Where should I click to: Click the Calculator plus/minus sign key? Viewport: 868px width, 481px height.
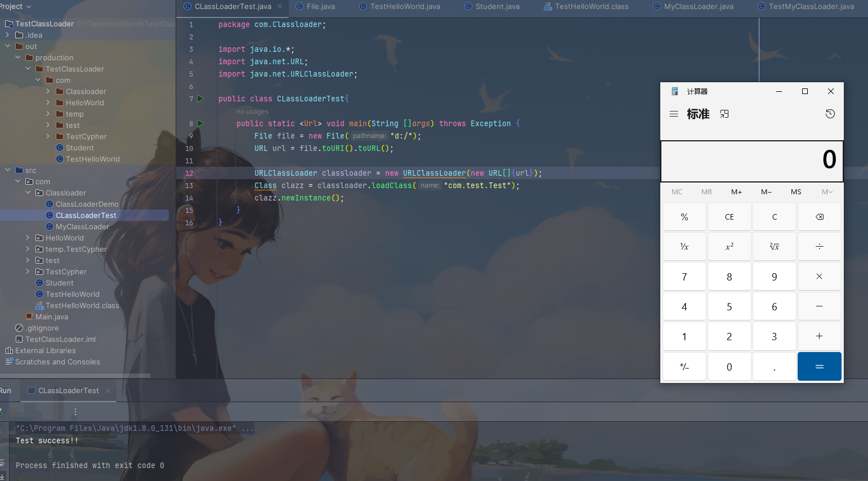point(684,367)
